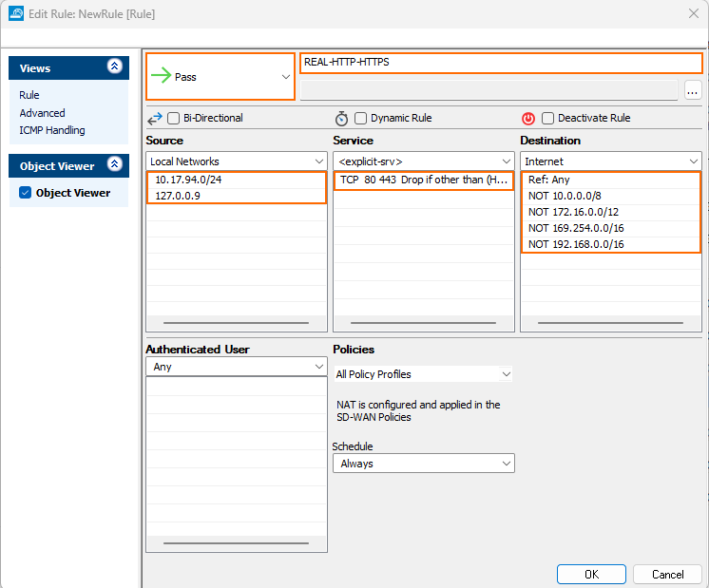Click the green Pass arrow icon
Image resolution: width=709 pixels, height=588 pixels.
(x=161, y=77)
